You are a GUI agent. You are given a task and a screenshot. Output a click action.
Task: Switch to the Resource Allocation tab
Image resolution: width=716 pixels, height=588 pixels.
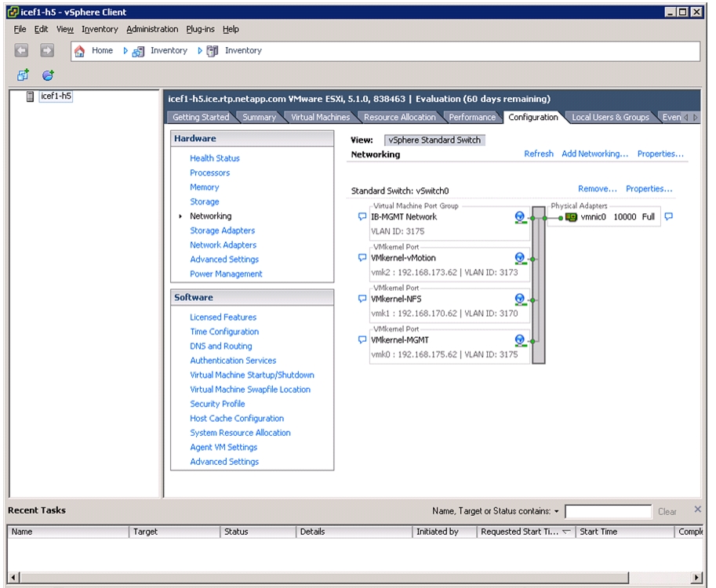399,118
